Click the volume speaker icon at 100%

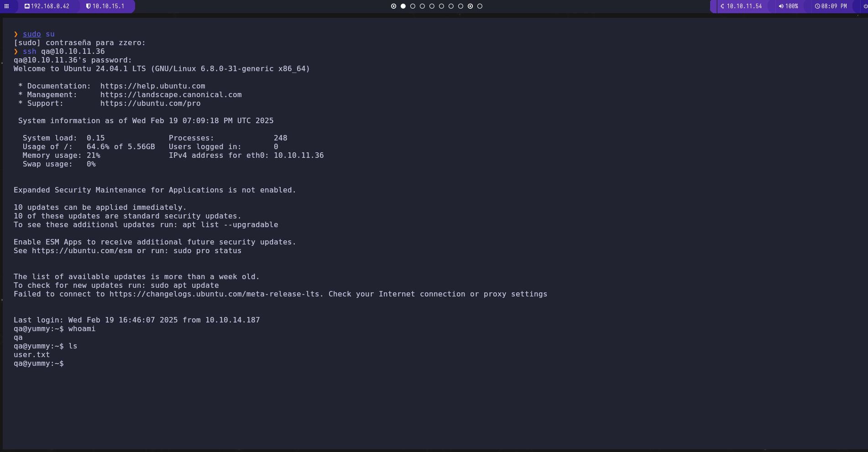781,6
